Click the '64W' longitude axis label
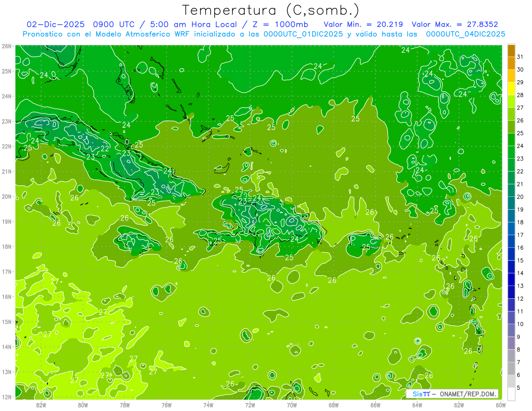 pyautogui.click(x=417, y=405)
